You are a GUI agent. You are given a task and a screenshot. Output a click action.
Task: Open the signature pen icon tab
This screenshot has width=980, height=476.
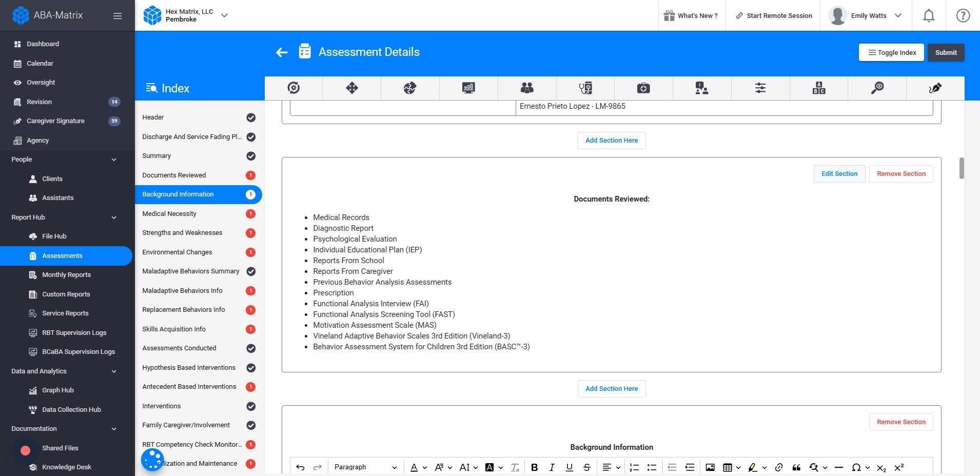tap(935, 88)
